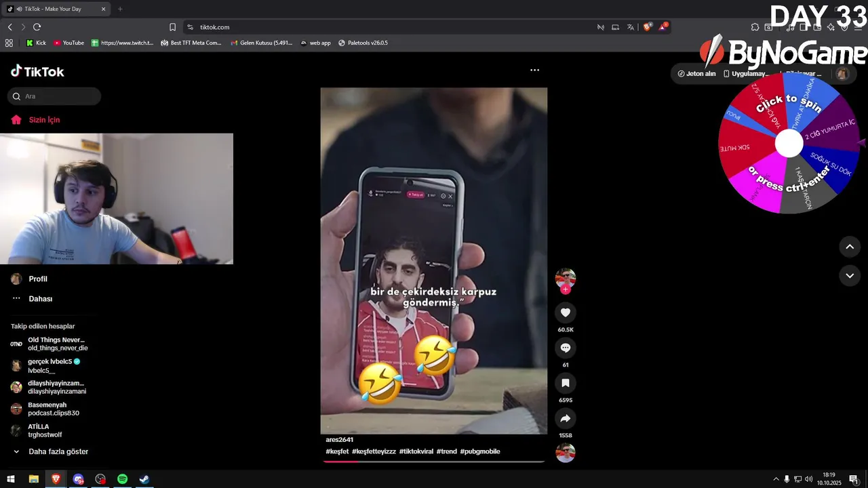This screenshot has height=488, width=868.
Task: Click the Uygulamay... app download button
Action: pyautogui.click(x=746, y=74)
